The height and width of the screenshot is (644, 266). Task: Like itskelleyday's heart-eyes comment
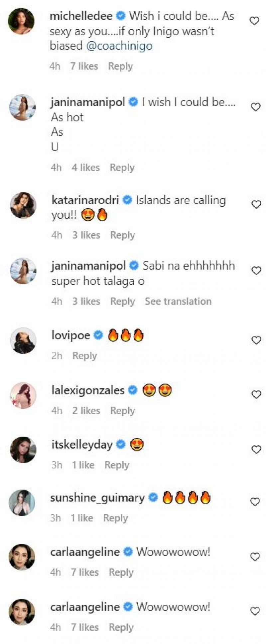256,450
